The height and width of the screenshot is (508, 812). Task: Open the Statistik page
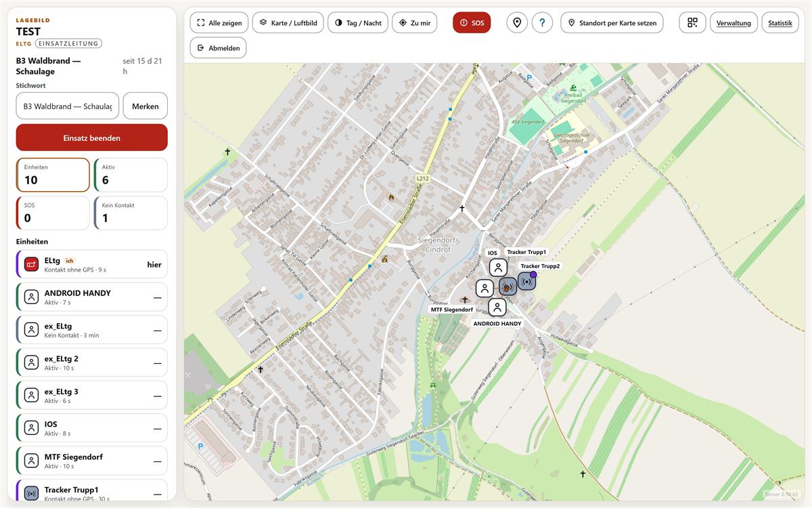pos(780,22)
